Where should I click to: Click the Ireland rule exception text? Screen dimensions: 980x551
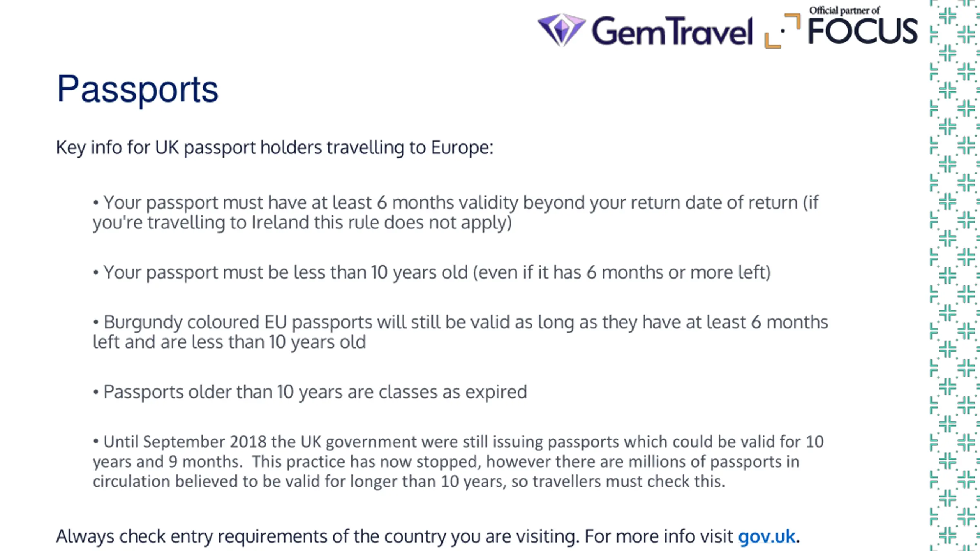(x=302, y=223)
